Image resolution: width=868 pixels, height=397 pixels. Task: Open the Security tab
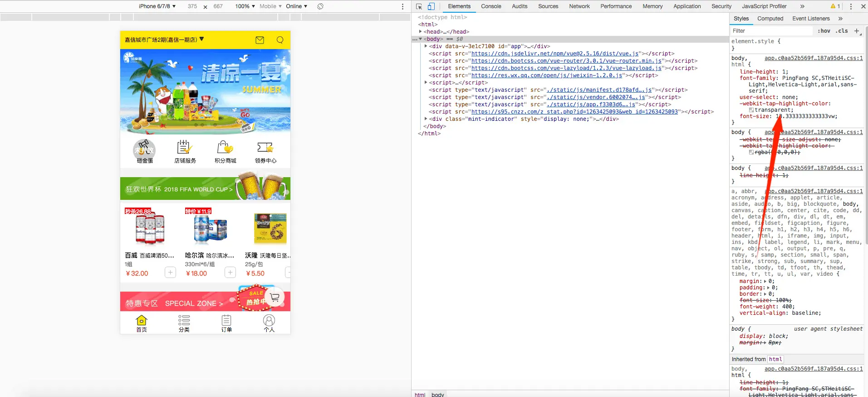coord(721,6)
